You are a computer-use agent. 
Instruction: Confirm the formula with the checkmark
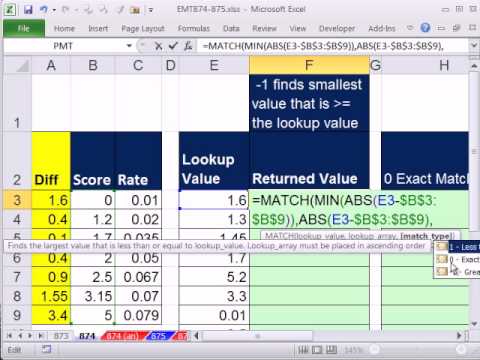click(x=173, y=46)
